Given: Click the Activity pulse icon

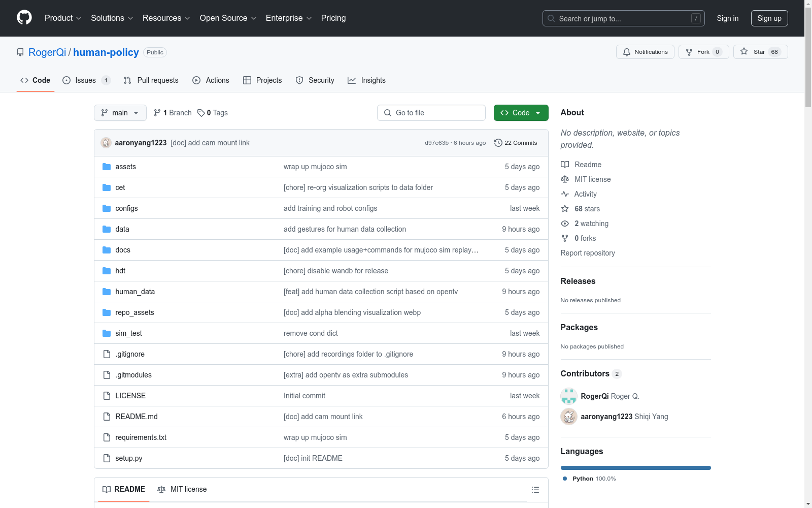Looking at the screenshot, I should (565, 194).
